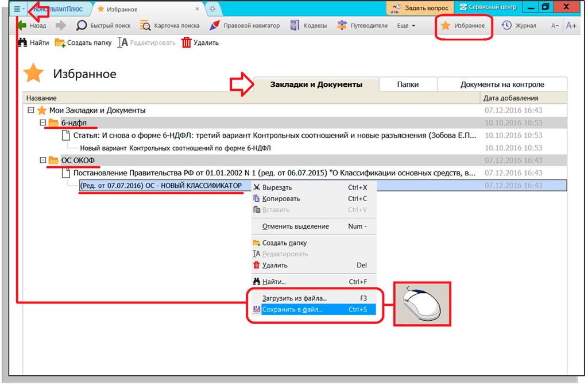Open the Codes book icon
The height and width of the screenshot is (384, 588).
(295, 25)
